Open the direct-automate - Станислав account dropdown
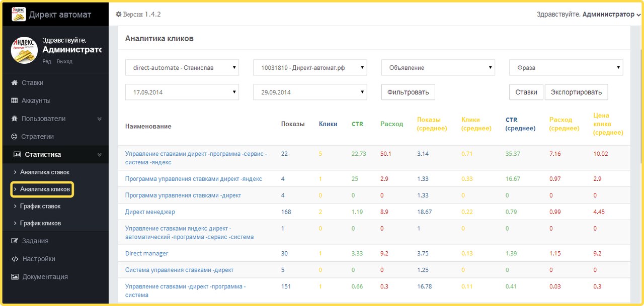This screenshot has height=306, width=644. (x=182, y=68)
